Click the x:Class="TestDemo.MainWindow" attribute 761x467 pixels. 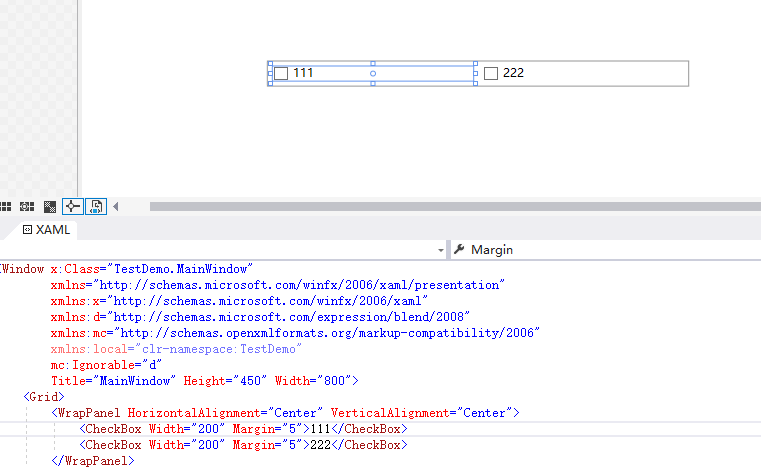(152, 269)
